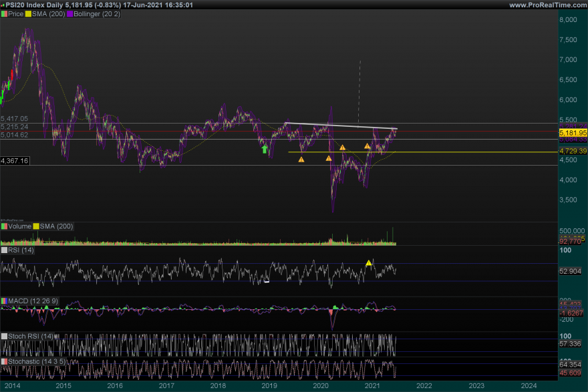Click the Volume indicator label
Image resolution: width=588 pixels, height=392 pixels.
19,226
